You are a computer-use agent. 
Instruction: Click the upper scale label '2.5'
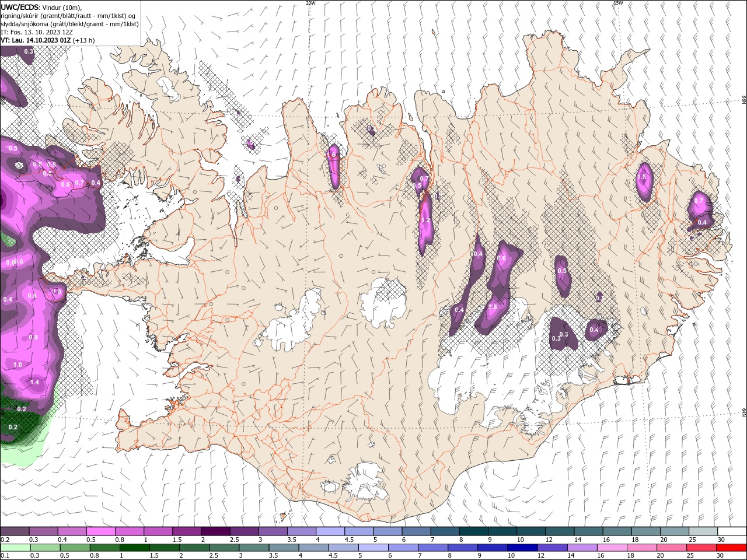[234, 540]
